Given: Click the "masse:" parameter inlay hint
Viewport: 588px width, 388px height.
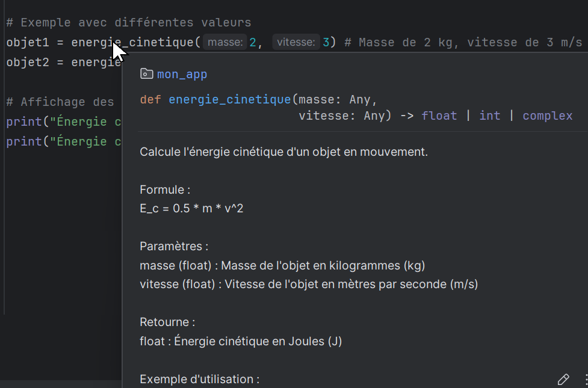Looking at the screenshot, I should (x=226, y=42).
